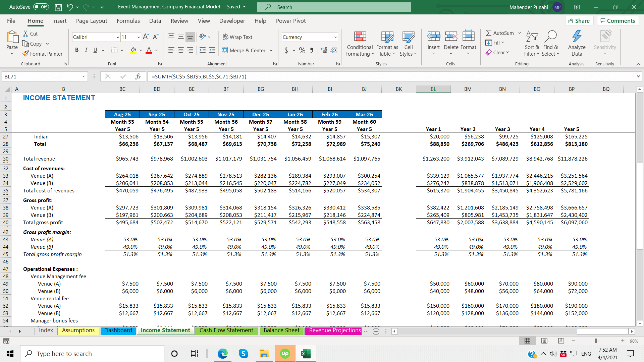Click the Insert cells icon
This screenshot has height=362, width=644.
pos(433,36)
